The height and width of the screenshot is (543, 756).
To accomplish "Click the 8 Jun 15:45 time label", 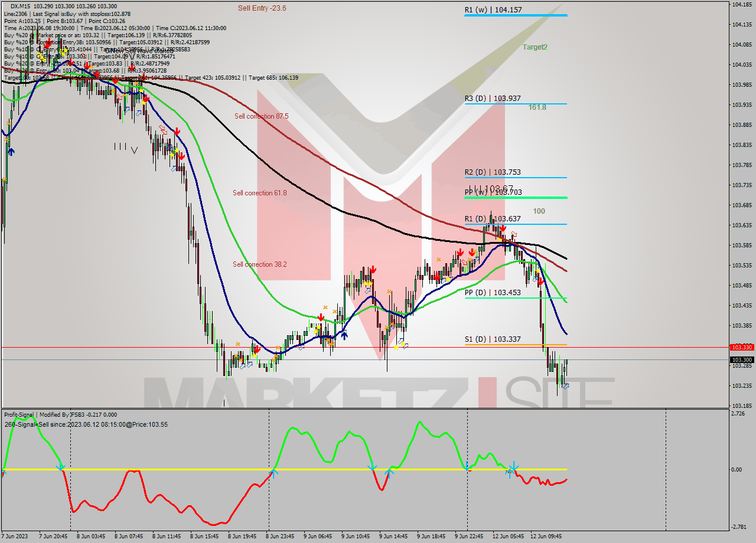I will 204,537.
